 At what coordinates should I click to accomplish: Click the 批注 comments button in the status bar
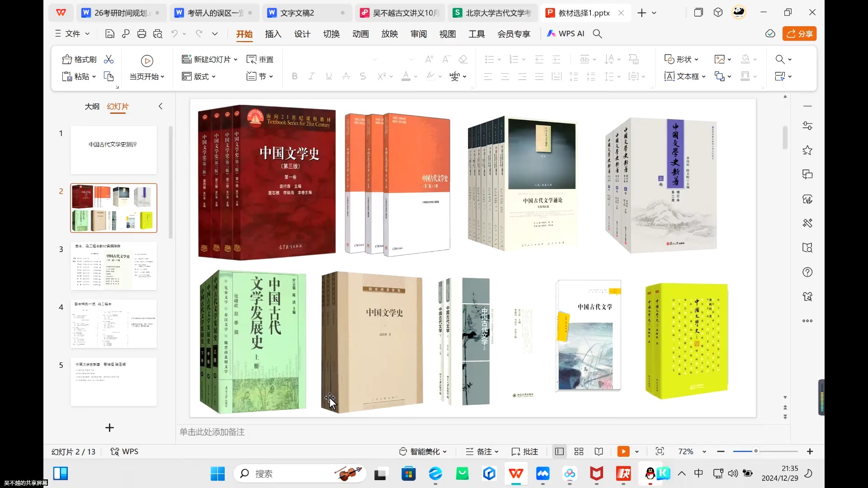(x=525, y=451)
